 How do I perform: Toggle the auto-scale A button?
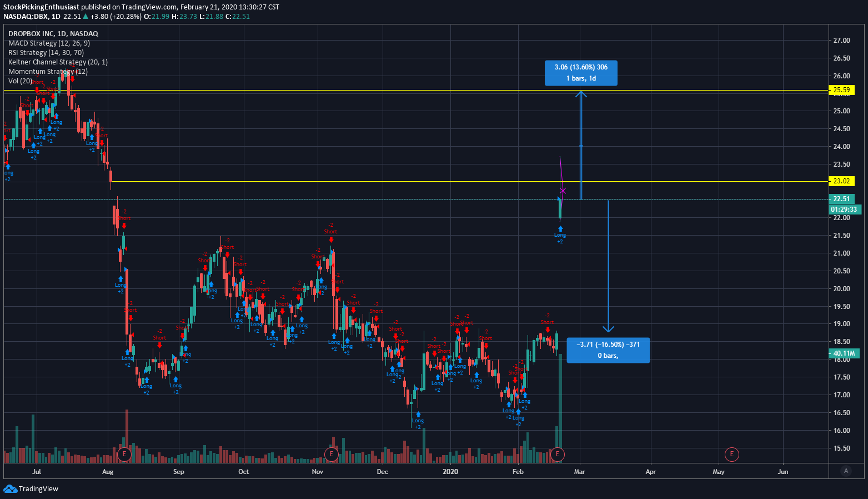click(846, 471)
